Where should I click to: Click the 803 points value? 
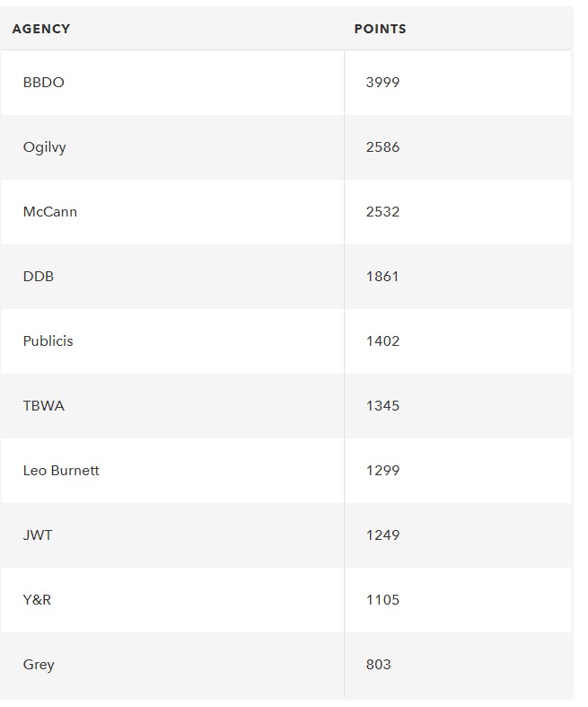379,665
